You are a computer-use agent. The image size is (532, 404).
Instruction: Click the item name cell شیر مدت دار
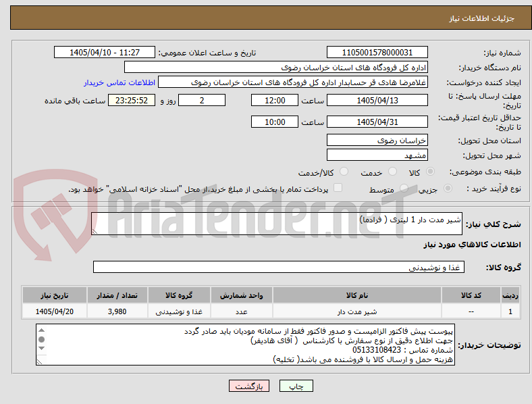(x=357, y=311)
